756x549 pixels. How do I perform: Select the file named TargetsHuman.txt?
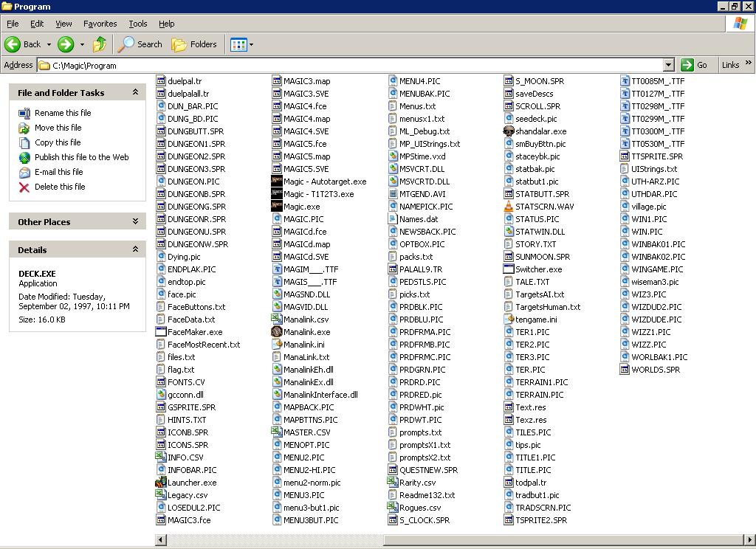[548, 307]
